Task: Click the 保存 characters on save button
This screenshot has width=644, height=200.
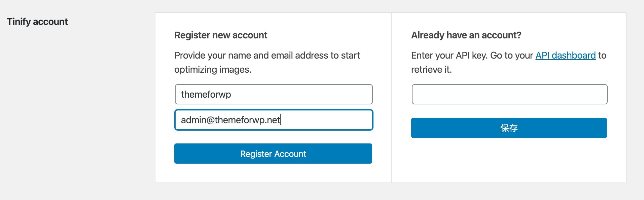Action: coord(509,128)
